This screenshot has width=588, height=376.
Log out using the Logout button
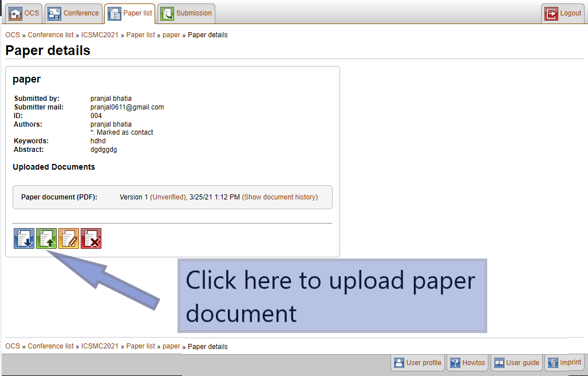click(x=563, y=13)
